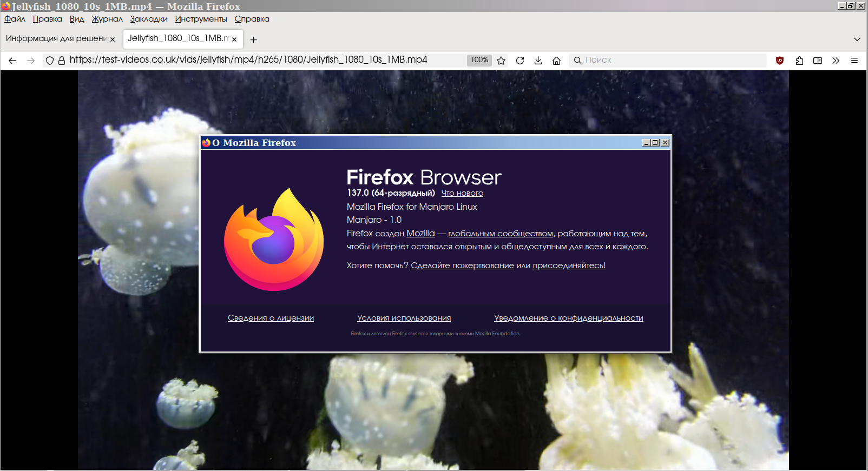Screen dimensions: 868x471
Task: Click the version text 137.0 (64-разрядный)
Action: [x=391, y=193]
